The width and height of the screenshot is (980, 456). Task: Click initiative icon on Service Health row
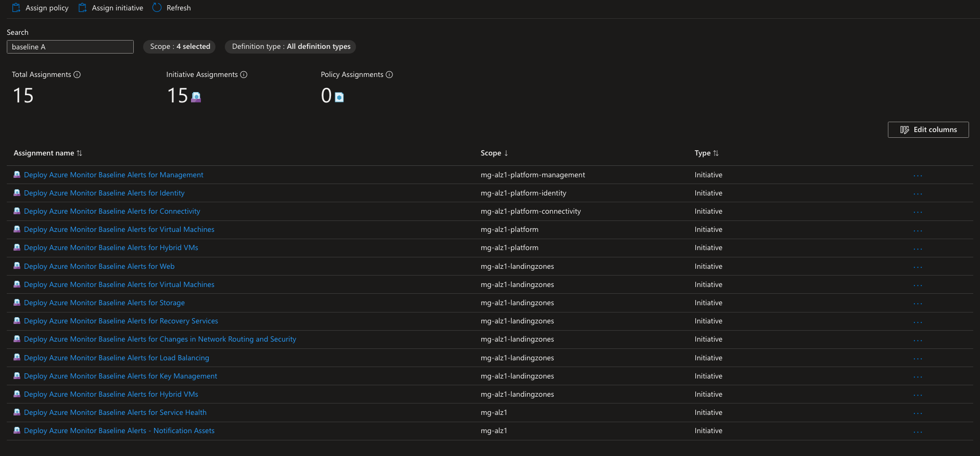click(17, 412)
